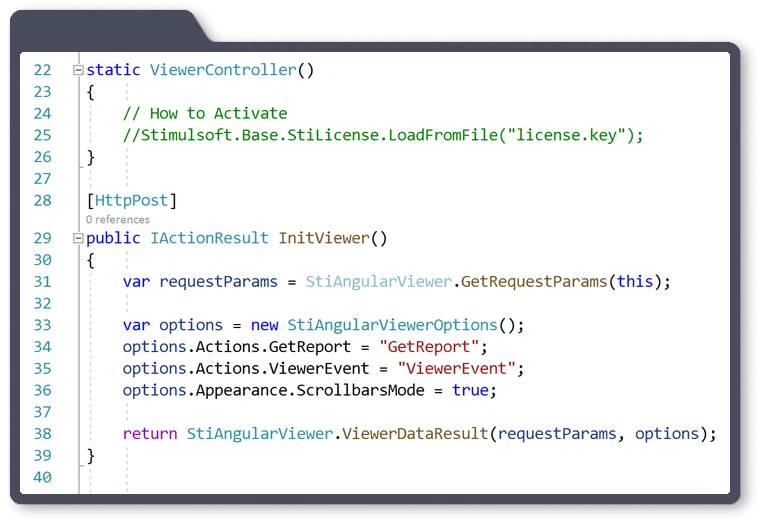Click 'ScrollbarsMode' property name
The image size is (760, 520).
pyautogui.click(x=361, y=391)
